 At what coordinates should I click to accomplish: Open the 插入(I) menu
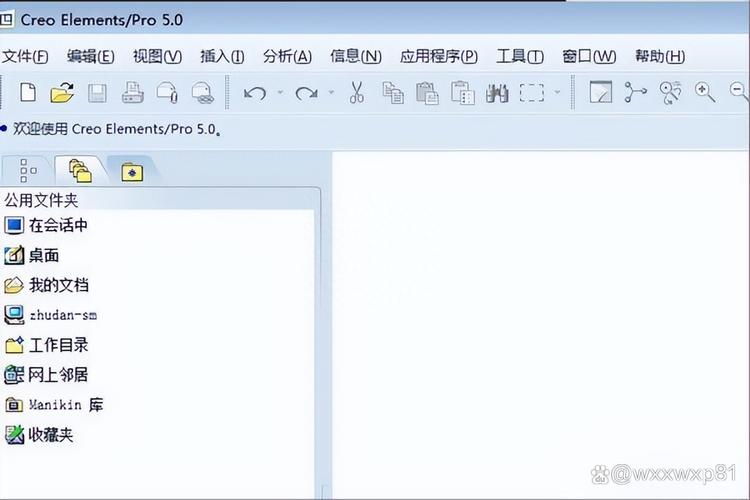click(222, 56)
